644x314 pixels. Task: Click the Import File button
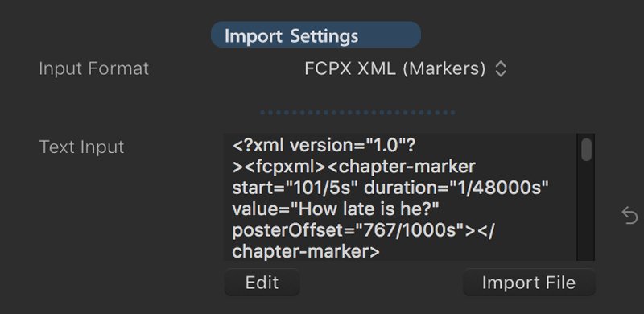(529, 283)
